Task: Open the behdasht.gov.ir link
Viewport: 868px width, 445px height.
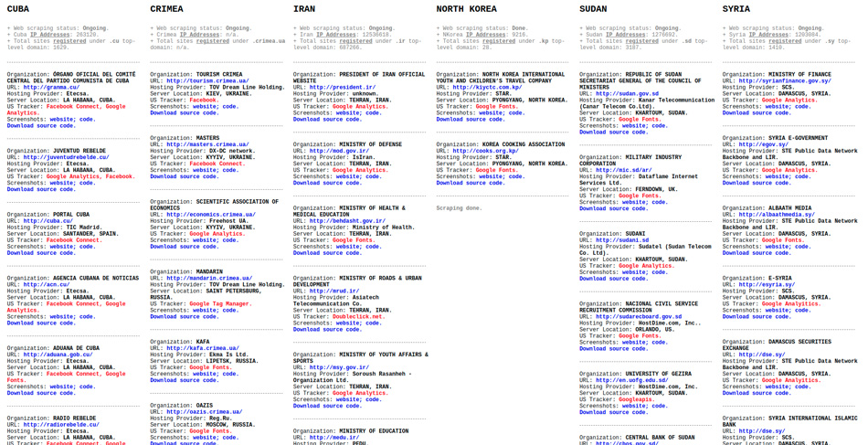Action: pyautogui.click(x=347, y=221)
